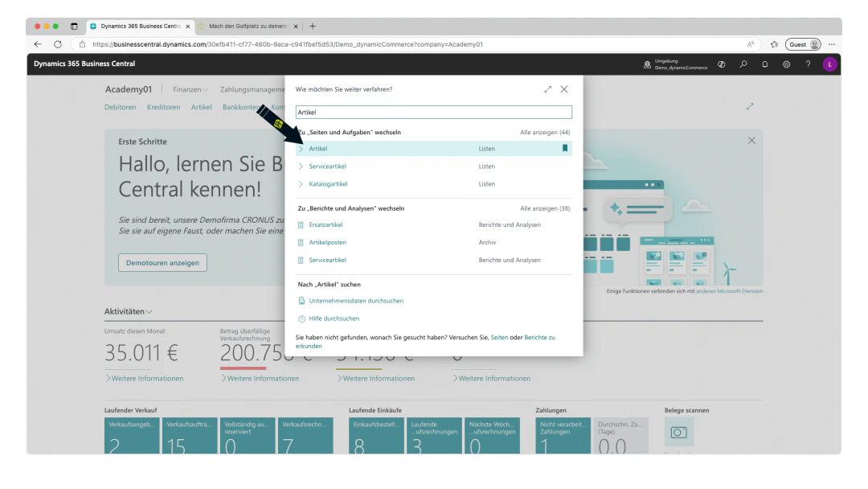
Task: Open browser tab overview icon
Action: [74, 26]
